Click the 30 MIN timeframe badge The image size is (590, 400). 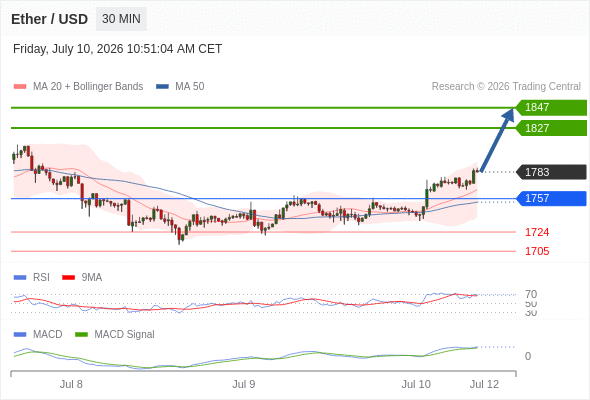[121, 19]
